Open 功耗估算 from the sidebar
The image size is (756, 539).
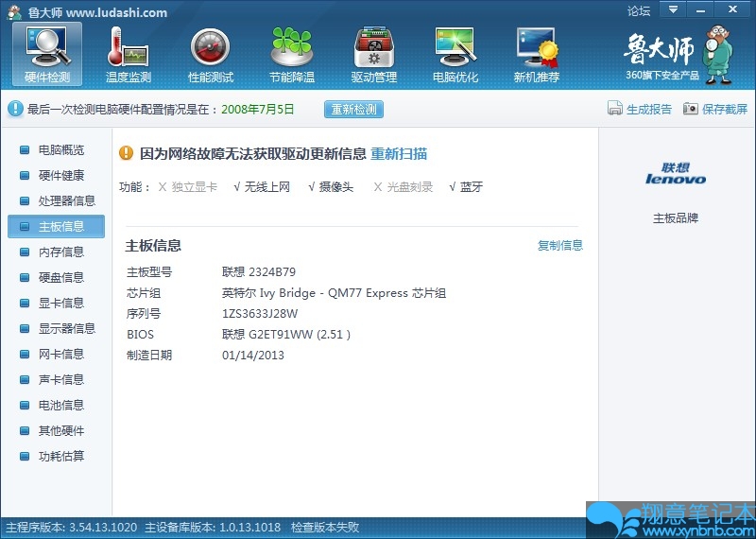tap(60, 456)
